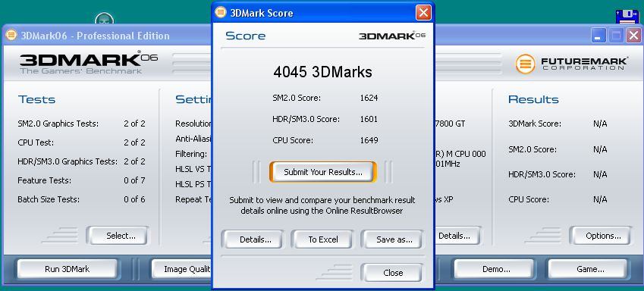Click SM2.0 Score value 1624
Image resolution: width=644 pixels, height=291 pixels.
369,98
